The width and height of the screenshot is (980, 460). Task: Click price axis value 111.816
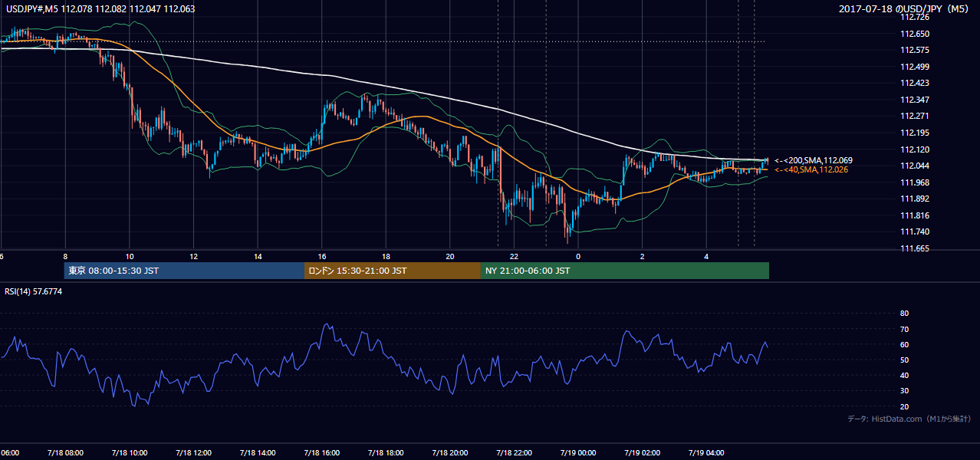point(914,215)
